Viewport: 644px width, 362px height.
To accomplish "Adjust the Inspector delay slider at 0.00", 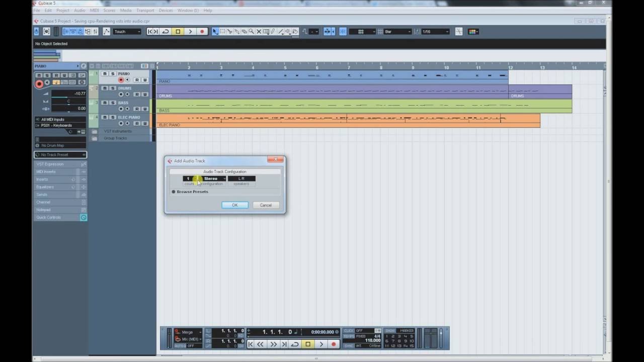I will tap(68, 108).
